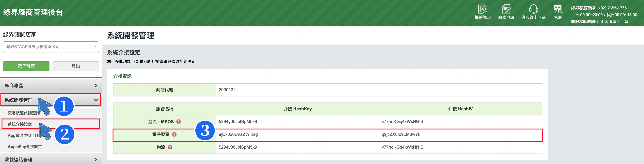Click the 綠界廠商管理後台 site title

pos(33,12)
